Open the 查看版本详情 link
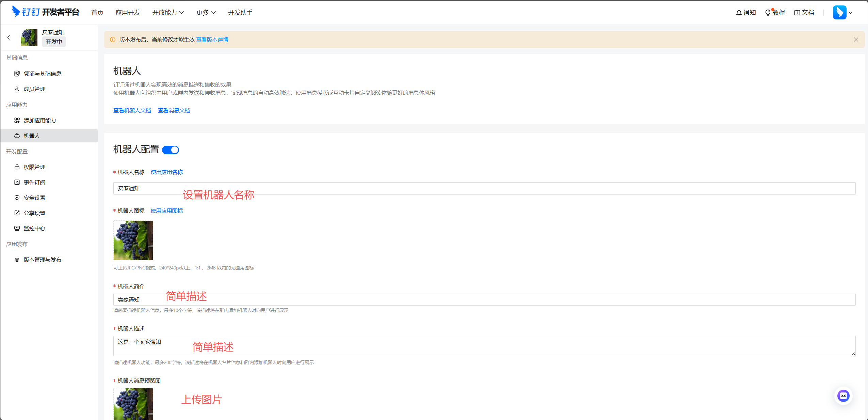This screenshot has height=420, width=868. [212, 40]
